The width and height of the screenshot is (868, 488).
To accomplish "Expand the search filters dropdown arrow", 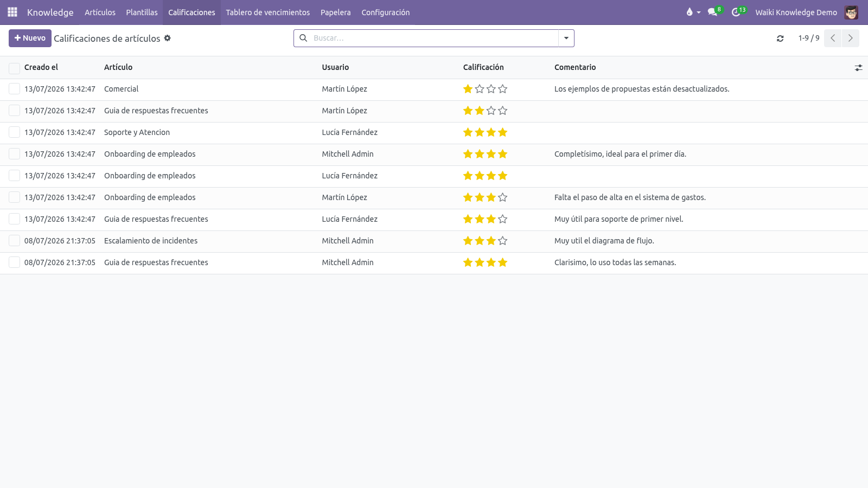I will [x=566, y=38].
